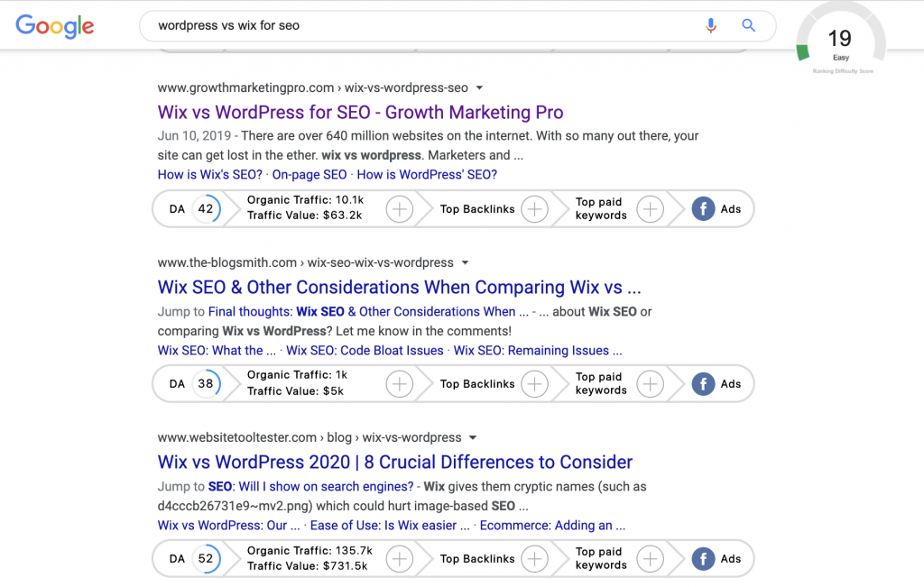
Task: Expand Top Backlinks plus icon in DA 38 bar
Action: pos(534,384)
